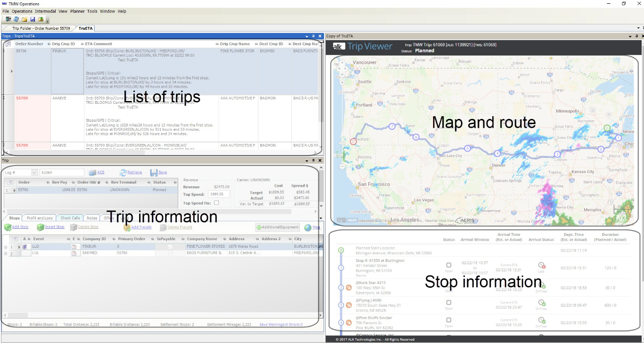Open the Planner menu

tap(77, 11)
